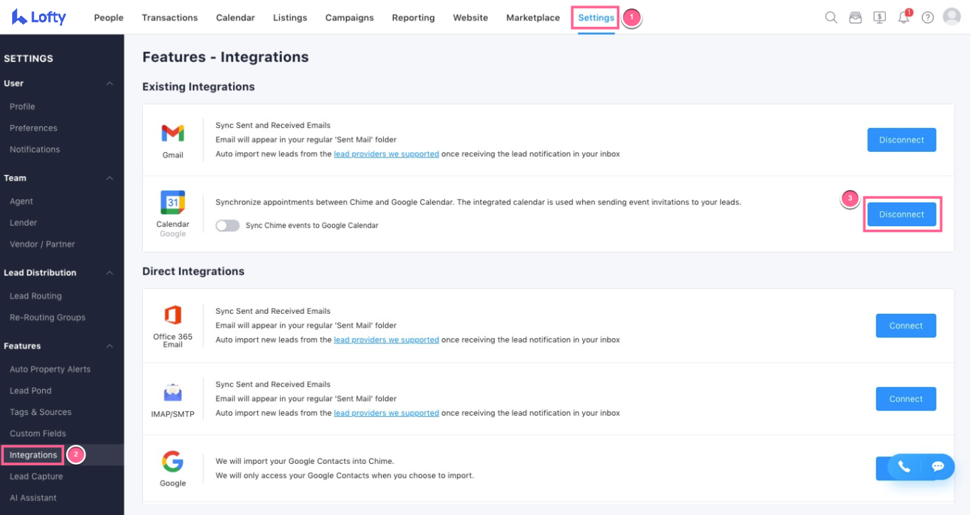Open Preferences in sidebar
Viewport: 980px width, 515px height.
point(33,127)
